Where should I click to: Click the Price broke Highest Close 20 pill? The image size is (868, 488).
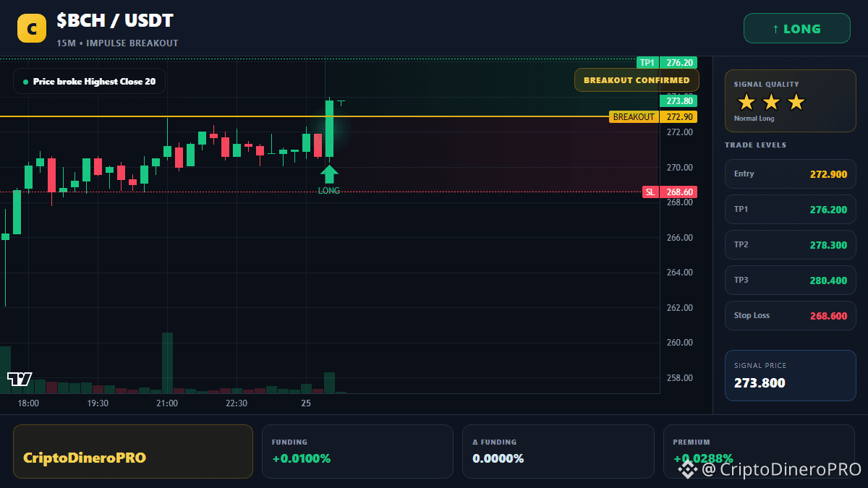click(x=89, y=81)
